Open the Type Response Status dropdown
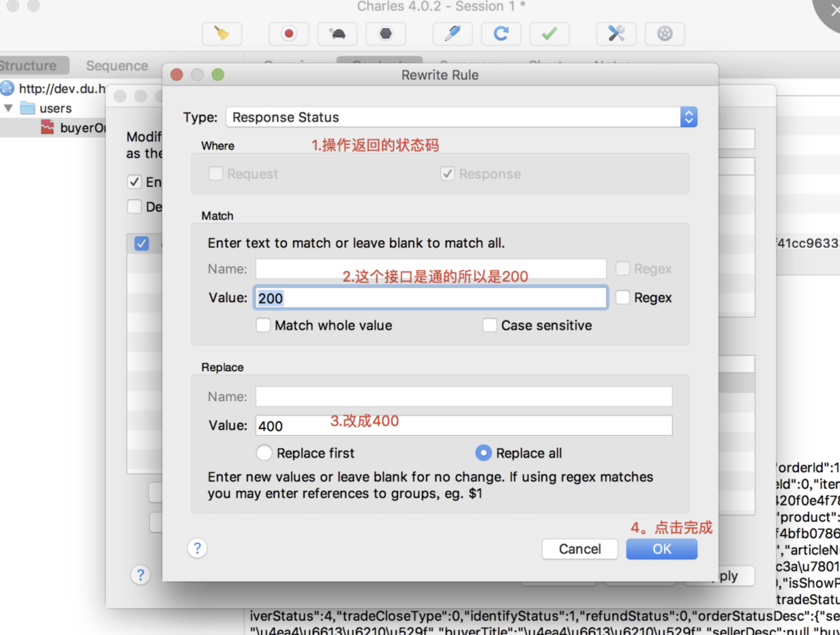 click(x=461, y=117)
